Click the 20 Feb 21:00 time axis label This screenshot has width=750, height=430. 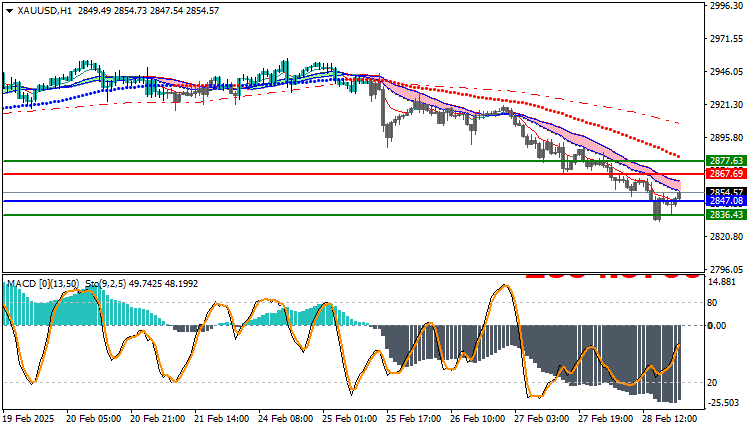point(157,419)
